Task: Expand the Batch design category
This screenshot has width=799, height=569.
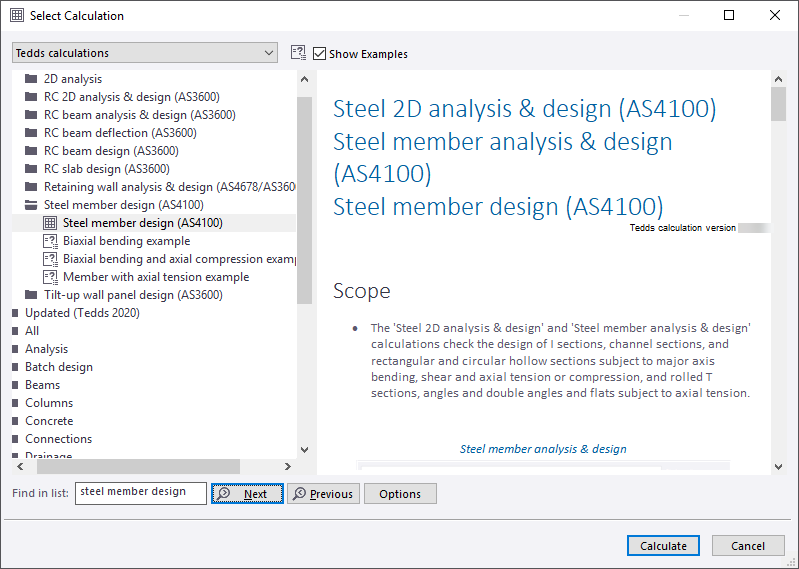Action: pyautogui.click(x=15, y=367)
